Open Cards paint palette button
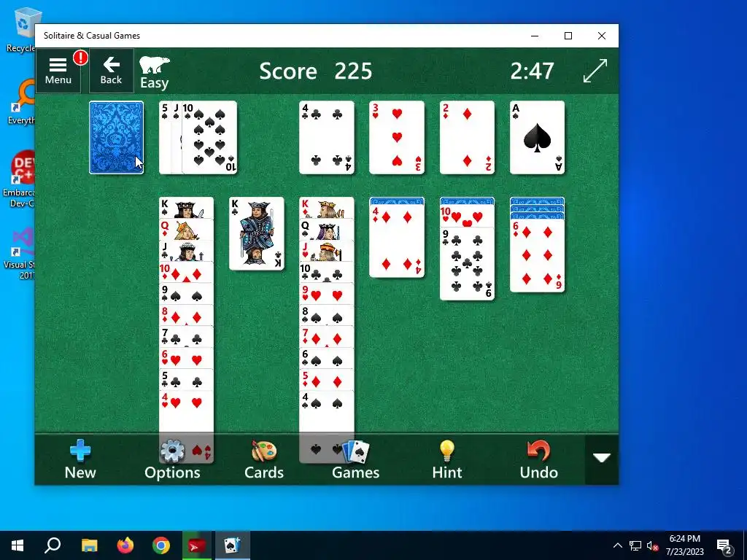 pos(264,459)
